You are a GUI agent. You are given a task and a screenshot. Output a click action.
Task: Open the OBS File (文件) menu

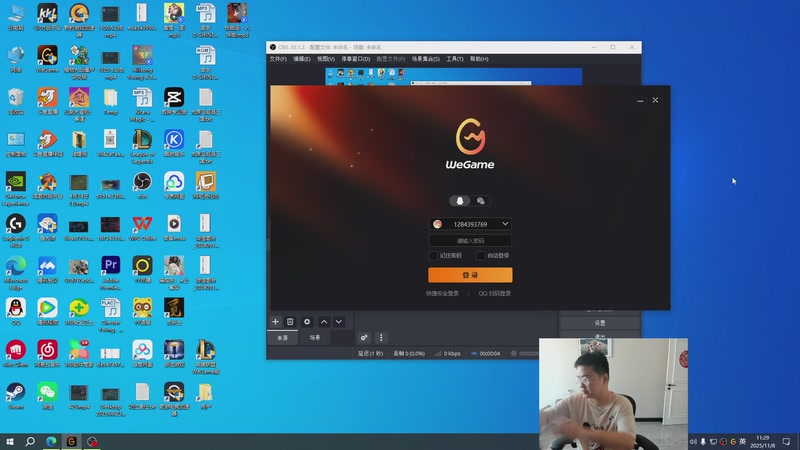click(x=278, y=59)
